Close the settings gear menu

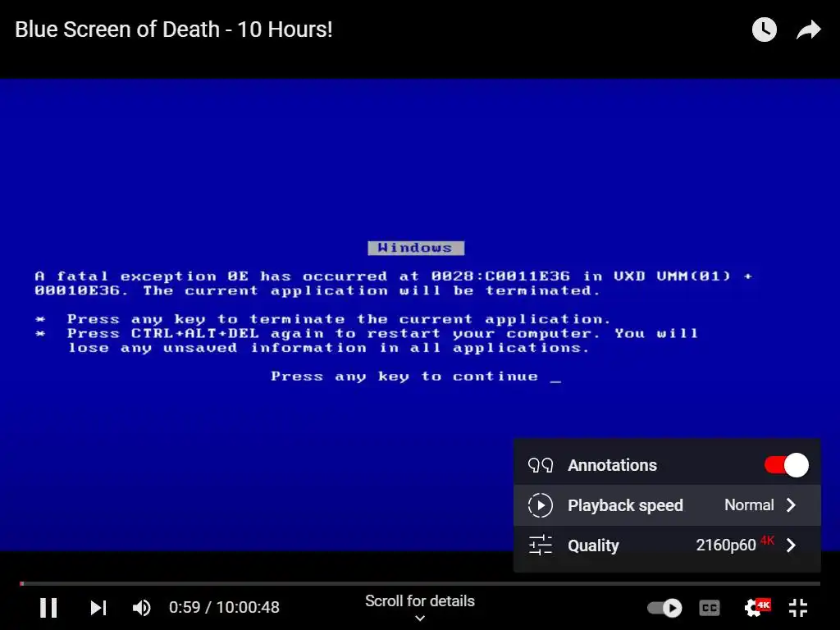[x=756, y=607]
